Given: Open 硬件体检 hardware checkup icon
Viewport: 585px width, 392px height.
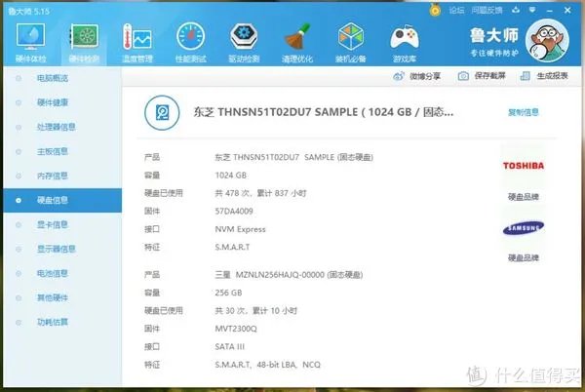Looking at the screenshot, I should [30, 37].
